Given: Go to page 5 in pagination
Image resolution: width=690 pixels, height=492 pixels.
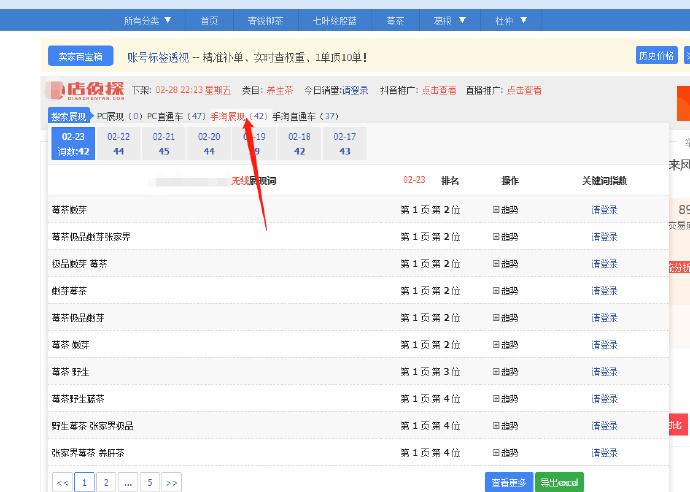Looking at the screenshot, I should pyautogui.click(x=149, y=482).
